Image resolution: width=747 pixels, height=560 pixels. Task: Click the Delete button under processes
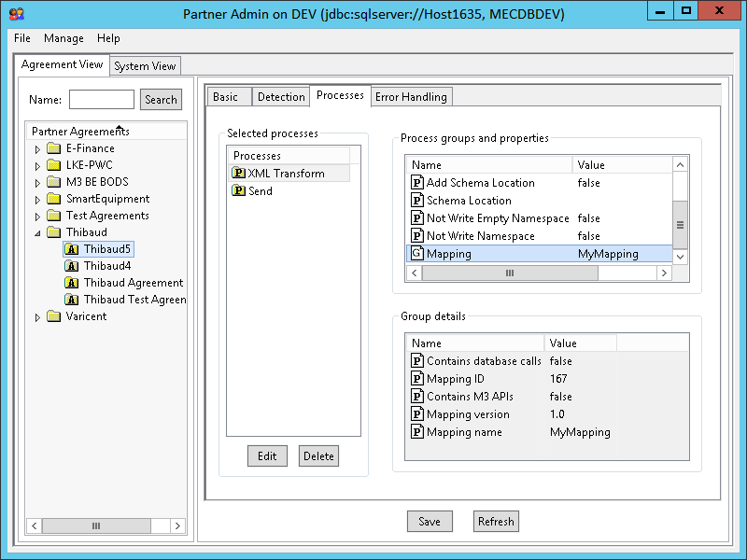(318, 456)
